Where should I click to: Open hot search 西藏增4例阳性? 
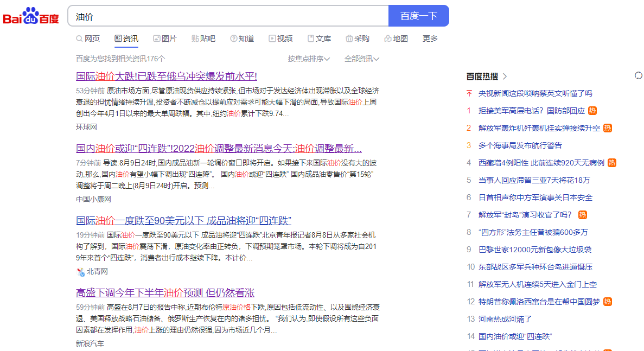pyautogui.click(x=541, y=163)
